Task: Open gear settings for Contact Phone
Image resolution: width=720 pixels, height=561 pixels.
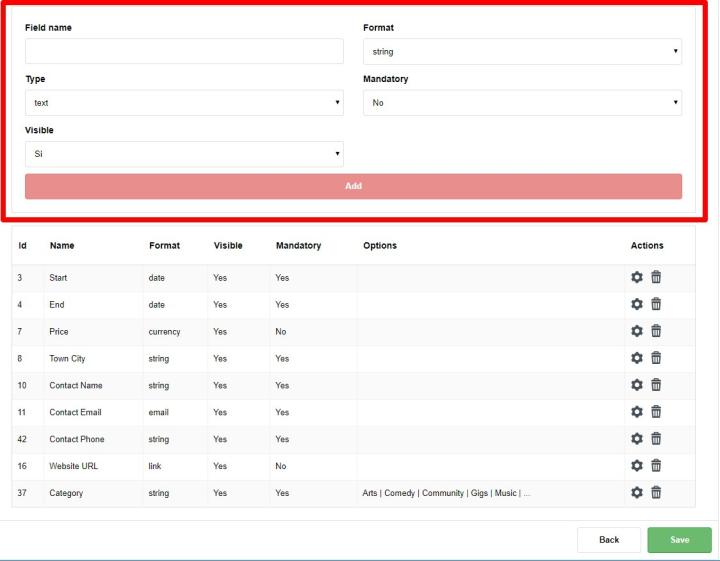Action: [637, 439]
